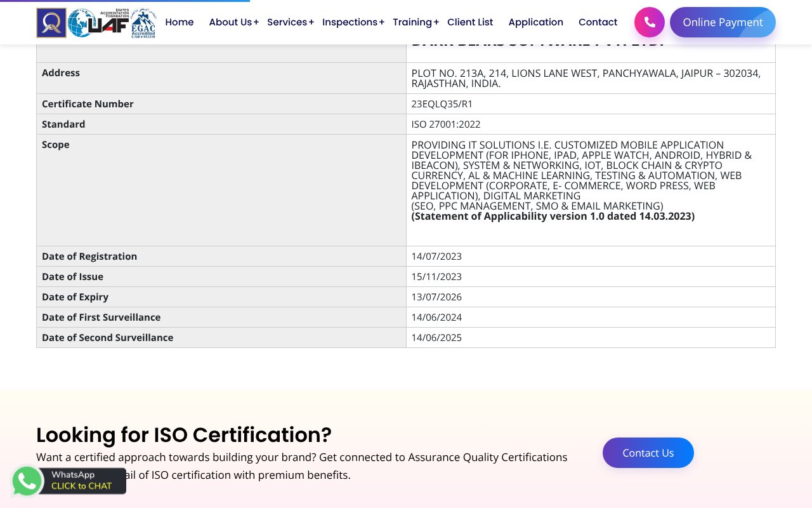Expand the Services menu
812x508 pixels.
[287, 22]
